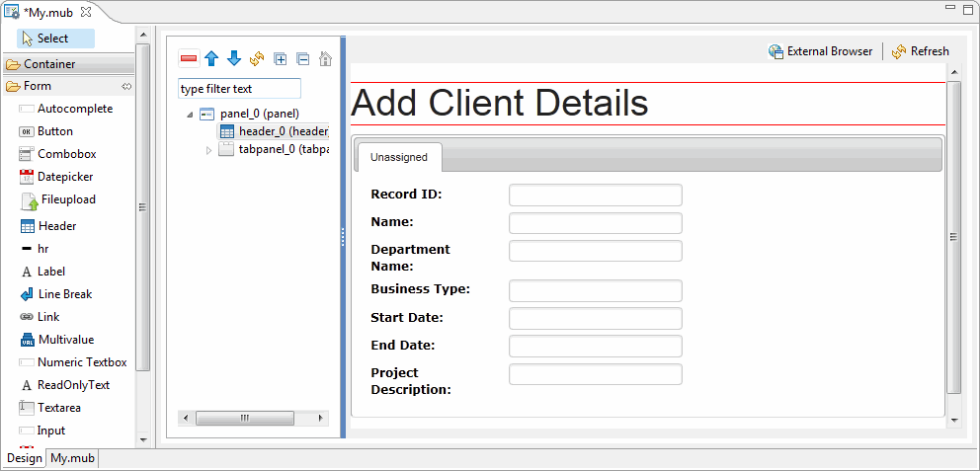Click the Project Description input field
Image resolution: width=980 pixels, height=471 pixels.
click(x=595, y=374)
